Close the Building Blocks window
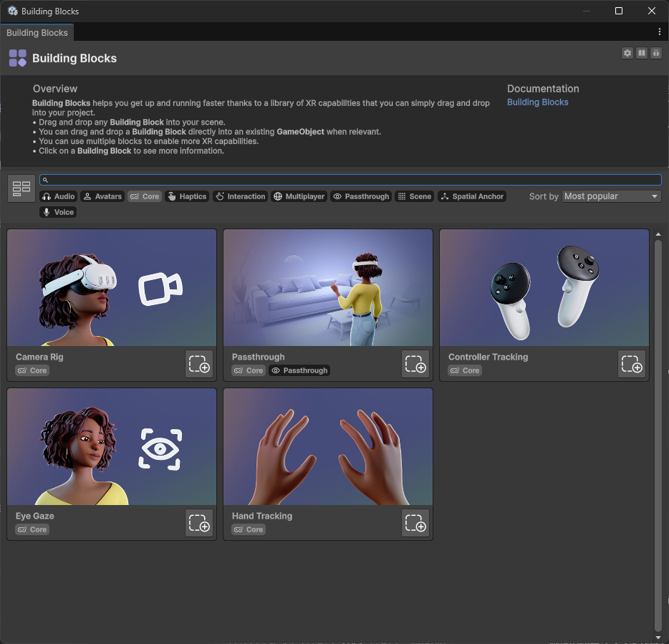 point(652,11)
